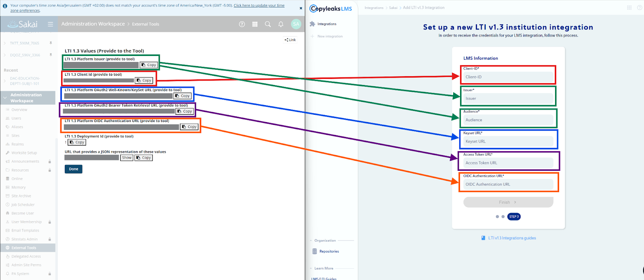Open Announcements in the Sakai sidebar
Image resolution: width=644 pixels, height=280 pixels.
[25, 162]
